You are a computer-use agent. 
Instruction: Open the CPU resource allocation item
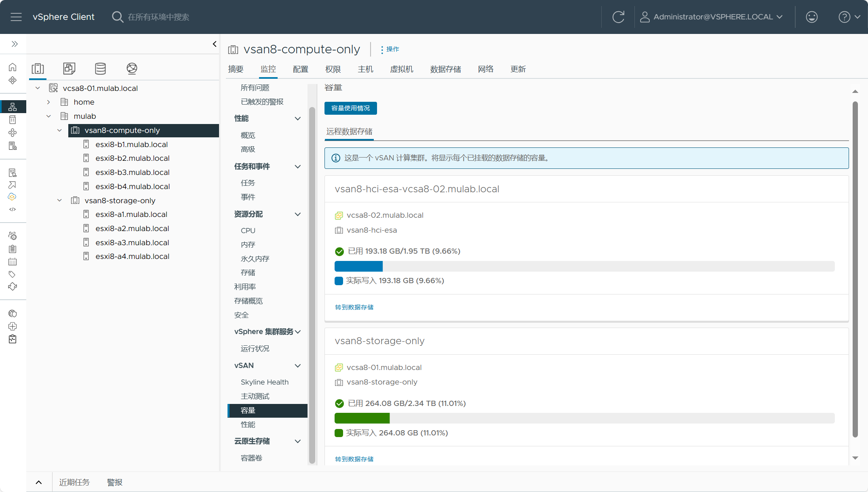(248, 231)
